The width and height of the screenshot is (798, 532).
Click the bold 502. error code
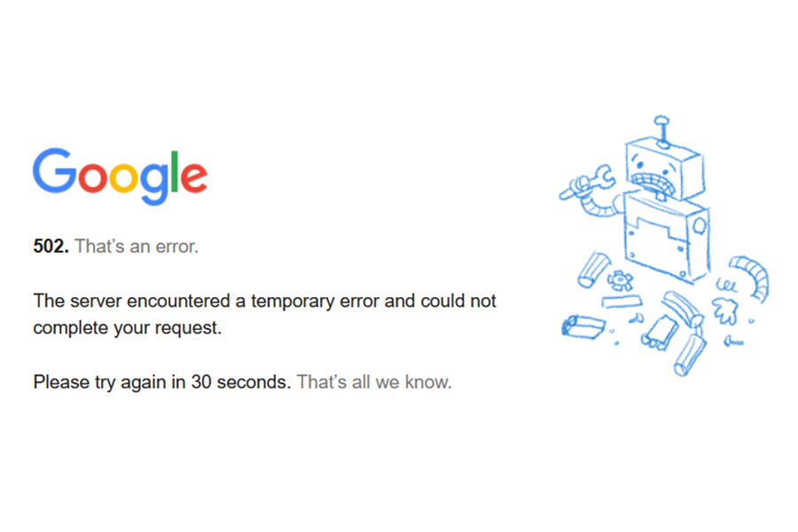(51, 246)
